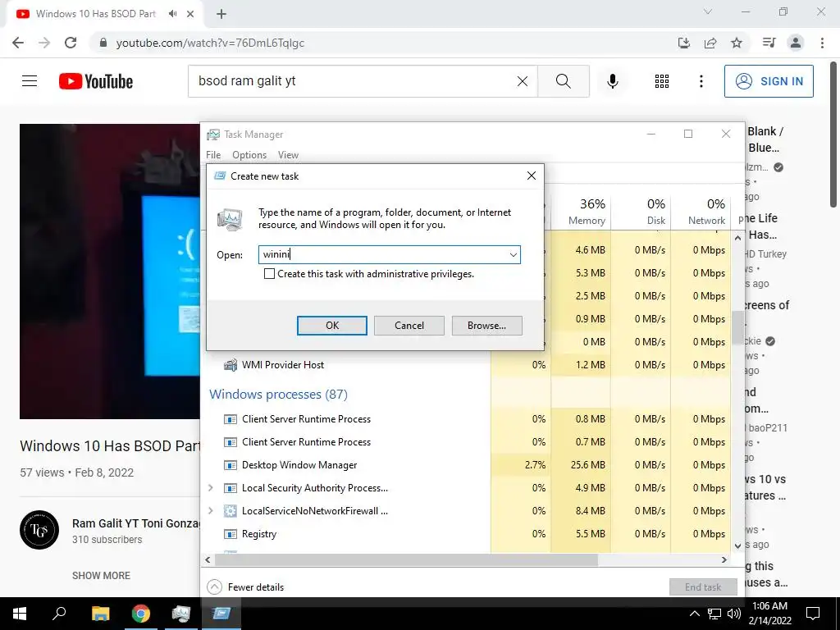Click the YouTube search magnifier button

pyautogui.click(x=563, y=81)
